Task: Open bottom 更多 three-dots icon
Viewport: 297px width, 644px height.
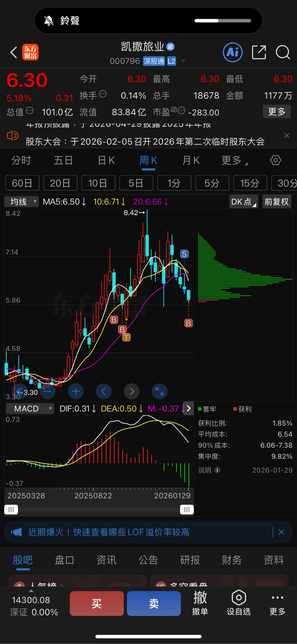Action: pos(277,598)
